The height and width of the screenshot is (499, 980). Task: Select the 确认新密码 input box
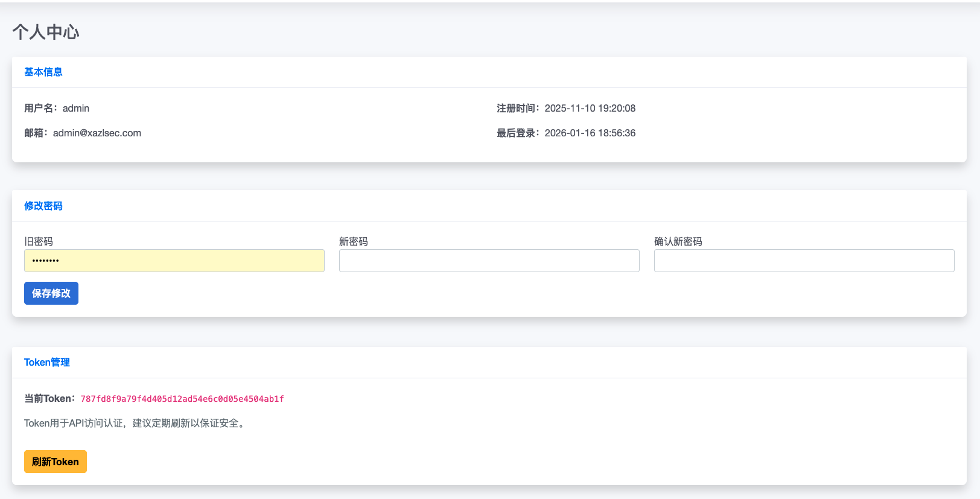click(x=804, y=261)
